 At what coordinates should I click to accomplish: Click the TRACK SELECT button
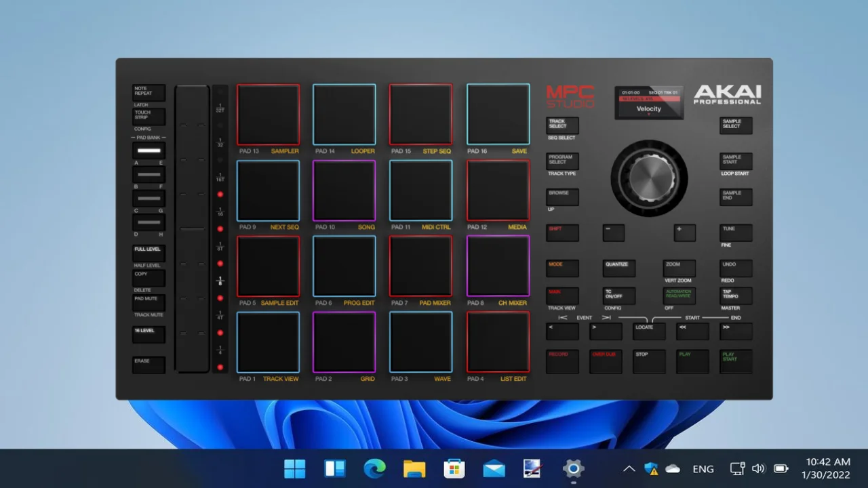pyautogui.click(x=562, y=125)
